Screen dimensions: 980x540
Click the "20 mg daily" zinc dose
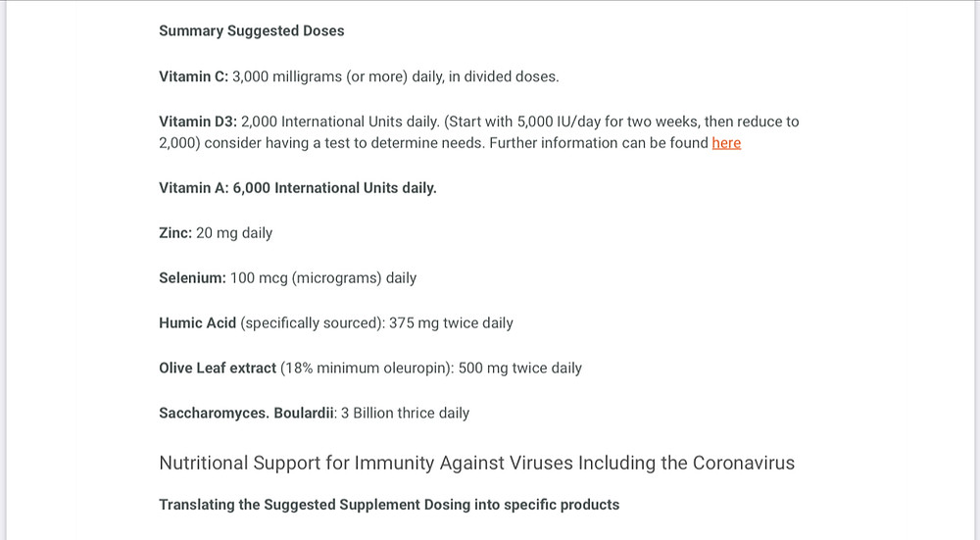234,233
